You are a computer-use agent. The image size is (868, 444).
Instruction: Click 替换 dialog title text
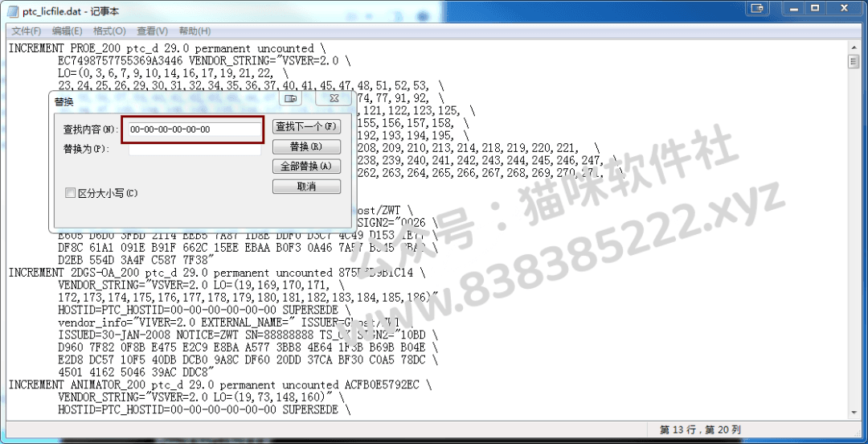[x=63, y=102]
